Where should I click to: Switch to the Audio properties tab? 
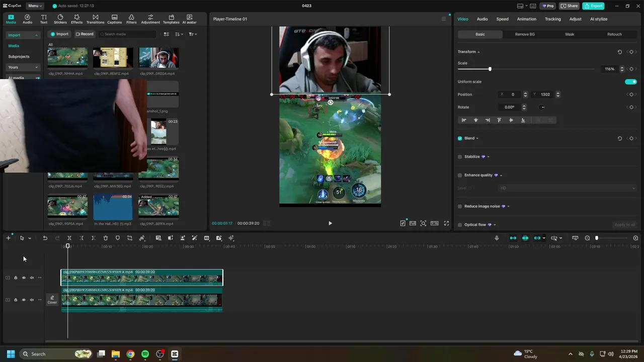coord(482,19)
